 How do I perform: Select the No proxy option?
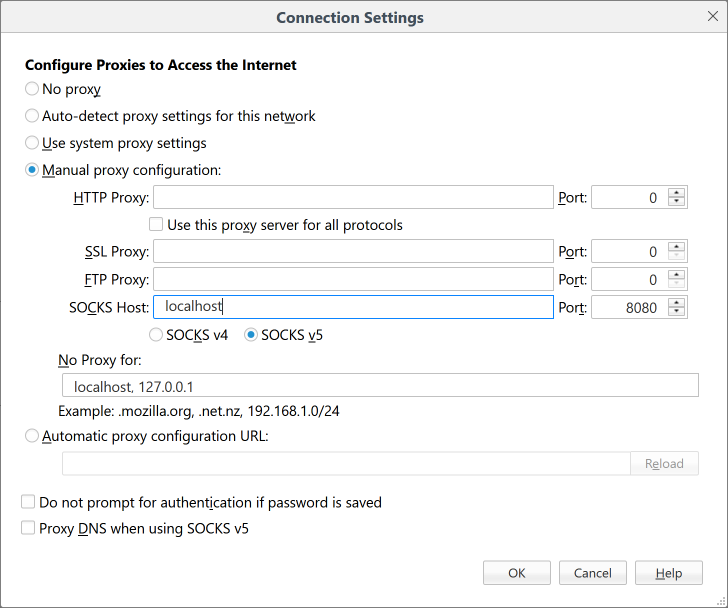(32, 89)
